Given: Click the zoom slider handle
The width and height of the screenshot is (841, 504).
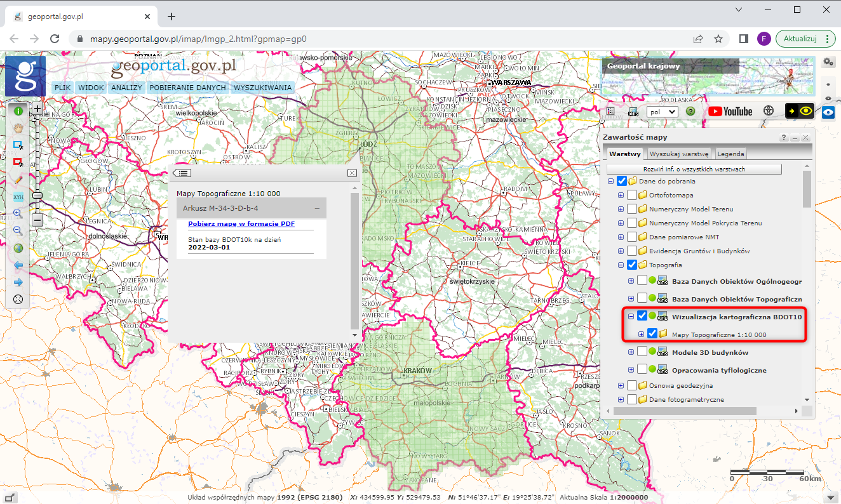Looking at the screenshot, I should [37, 195].
